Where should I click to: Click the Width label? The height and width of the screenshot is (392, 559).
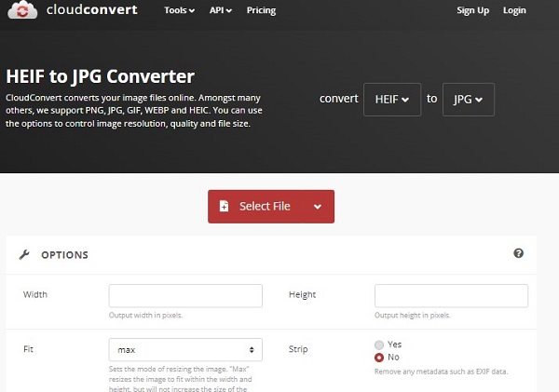tap(35, 294)
